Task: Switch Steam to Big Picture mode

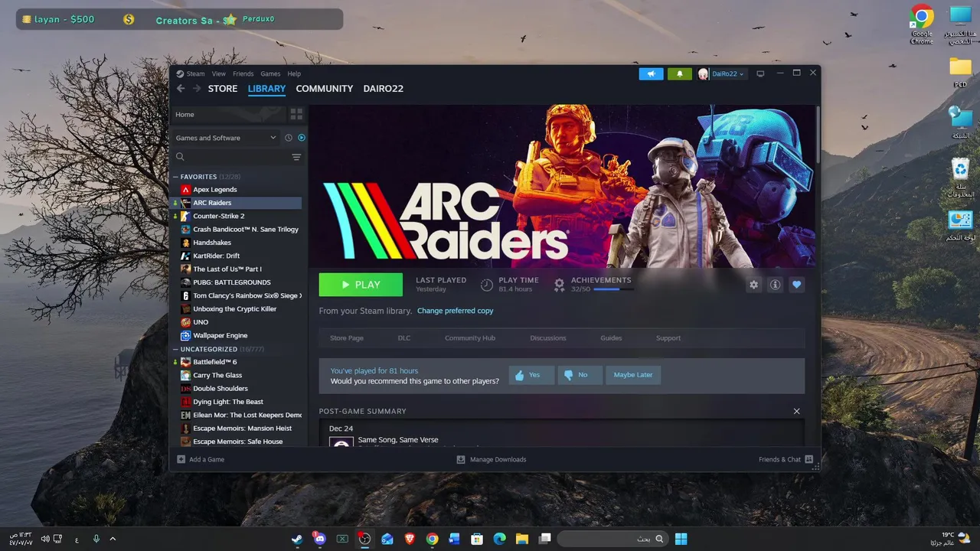Action: click(x=760, y=73)
